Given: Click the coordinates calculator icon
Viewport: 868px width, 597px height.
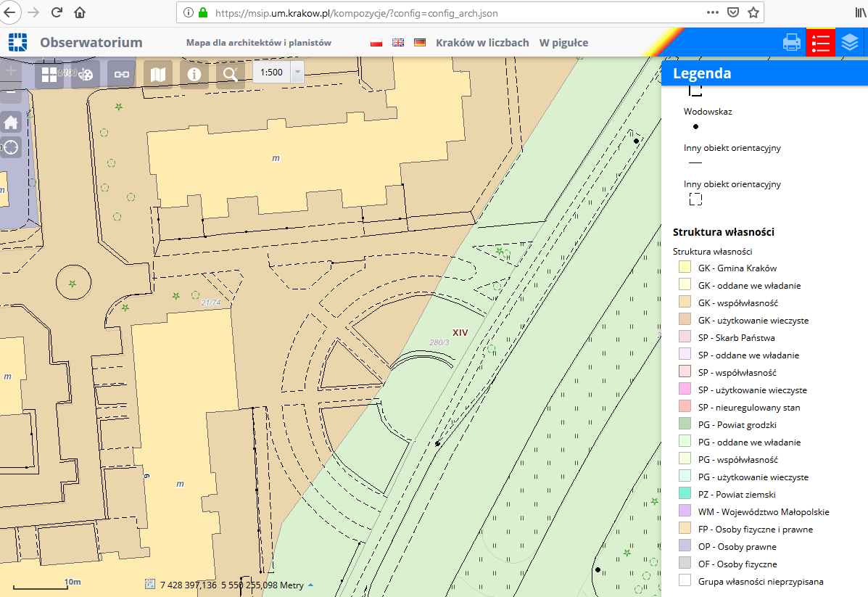Looking at the screenshot, I should [x=149, y=584].
